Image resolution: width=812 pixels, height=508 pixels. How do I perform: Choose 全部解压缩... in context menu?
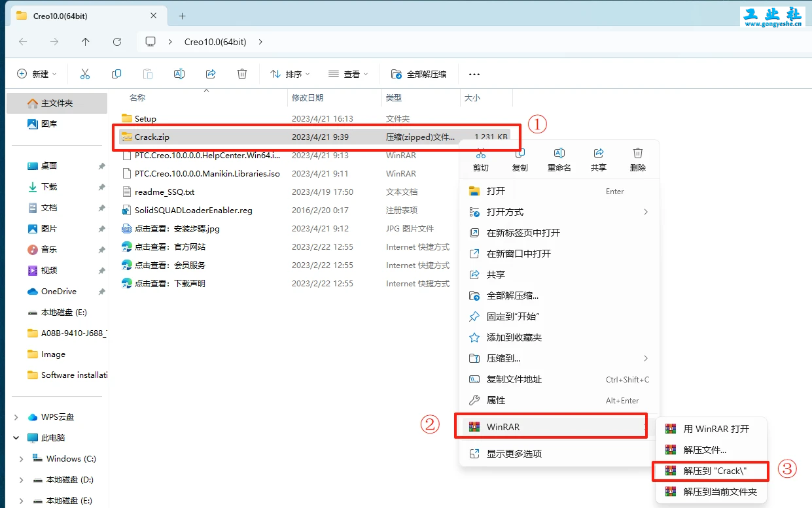(x=559, y=296)
